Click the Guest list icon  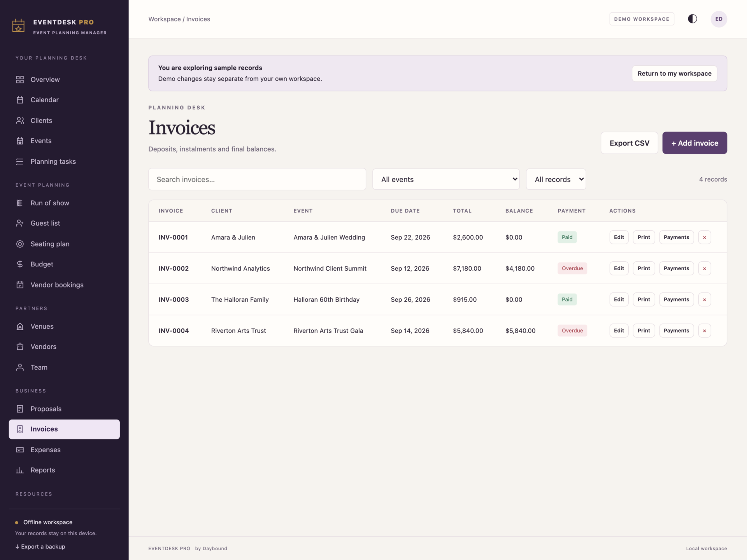20,223
